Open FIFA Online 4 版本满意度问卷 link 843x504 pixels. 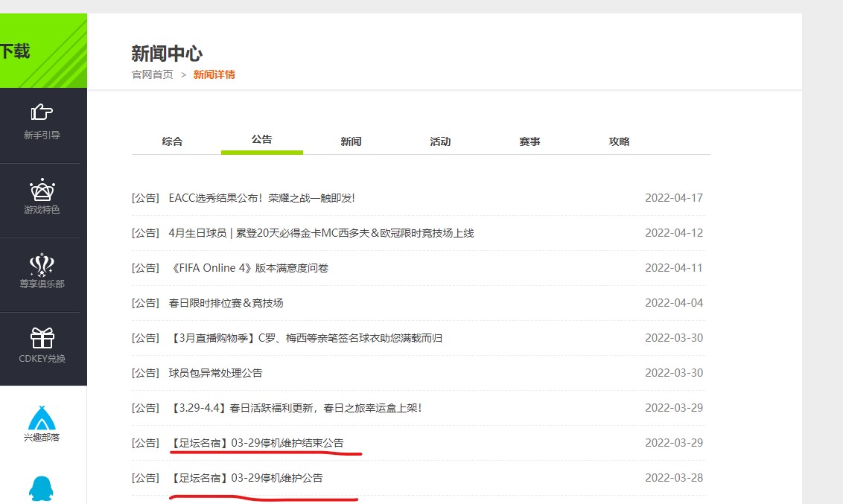click(249, 268)
